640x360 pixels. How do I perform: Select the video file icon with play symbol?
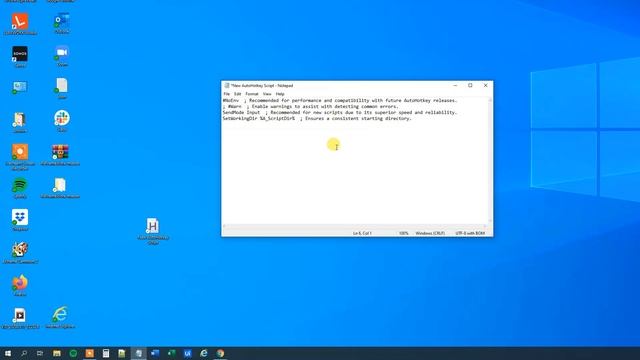pos(20,318)
